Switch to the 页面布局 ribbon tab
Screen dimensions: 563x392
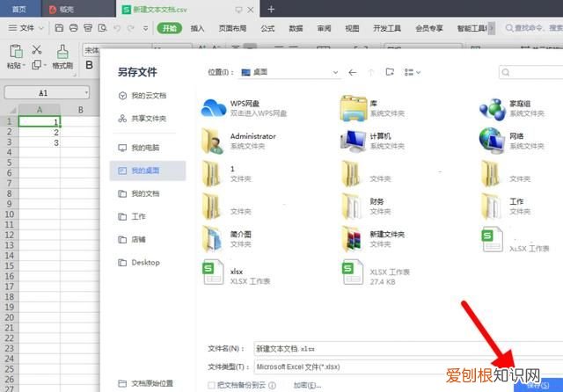pyautogui.click(x=232, y=28)
